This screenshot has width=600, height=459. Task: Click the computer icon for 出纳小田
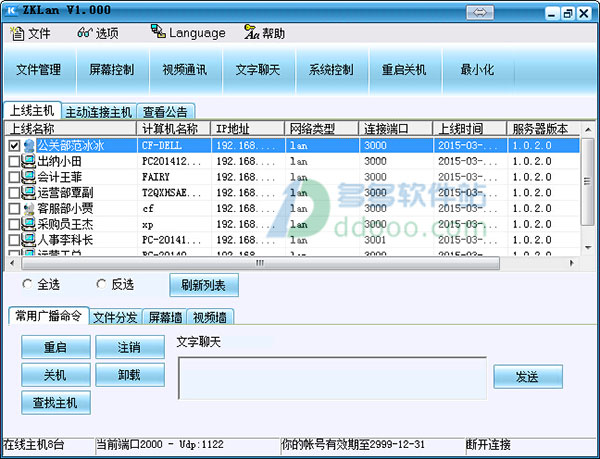tap(28, 161)
